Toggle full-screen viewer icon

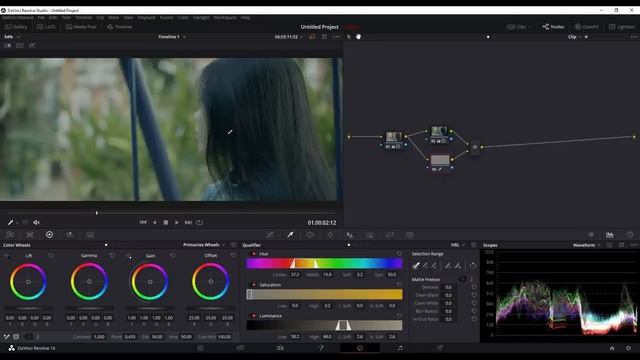click(x=324, y=37)
